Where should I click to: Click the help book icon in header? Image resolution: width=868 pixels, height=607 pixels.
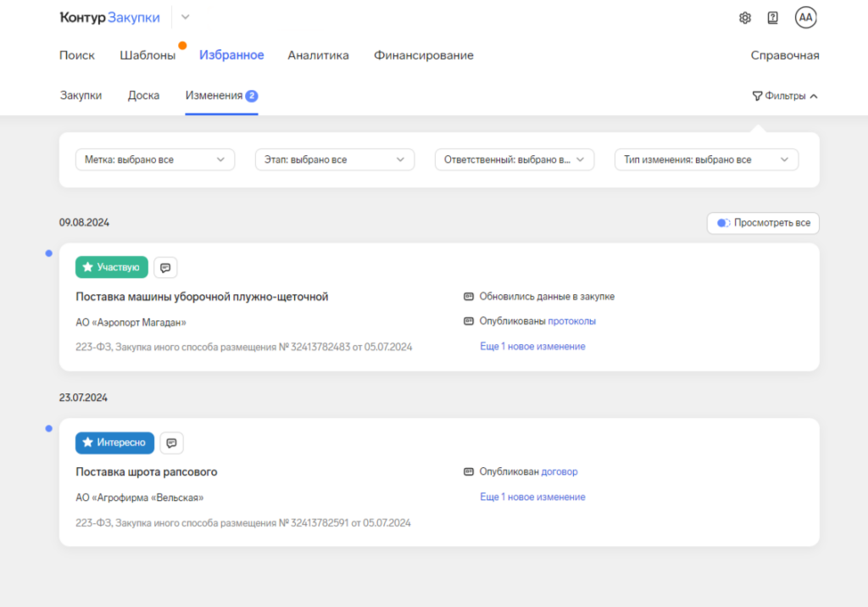point(772,18)
